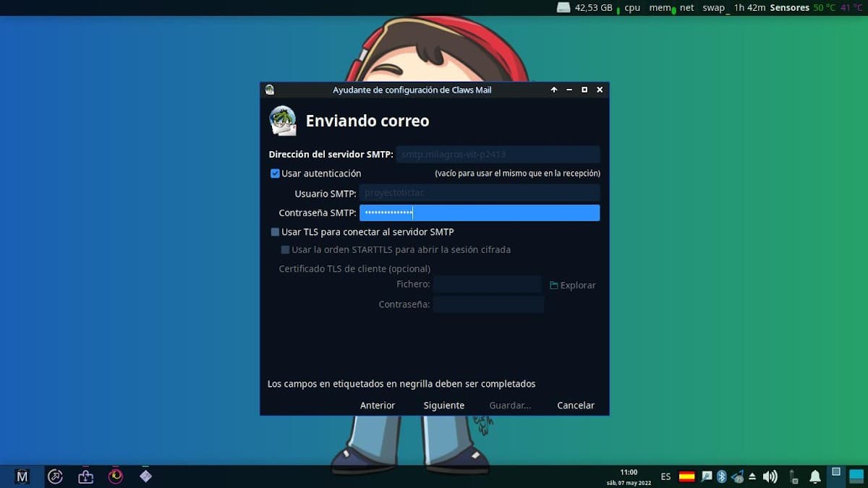Click the small show-desktop square in the tray
The image size is (868, 488).
[x=836, y=472]
